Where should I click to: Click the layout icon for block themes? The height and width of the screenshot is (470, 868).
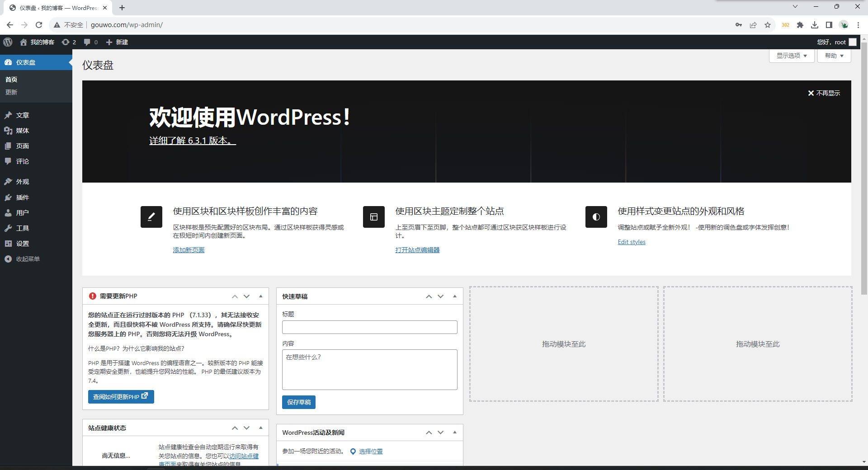click(374, 217)
